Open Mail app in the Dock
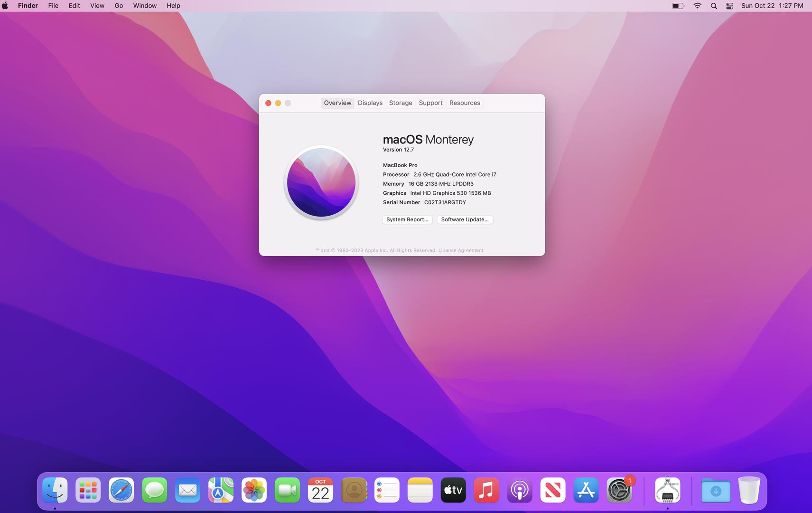The height and width of the screenshot is (513, 812). 188,490
